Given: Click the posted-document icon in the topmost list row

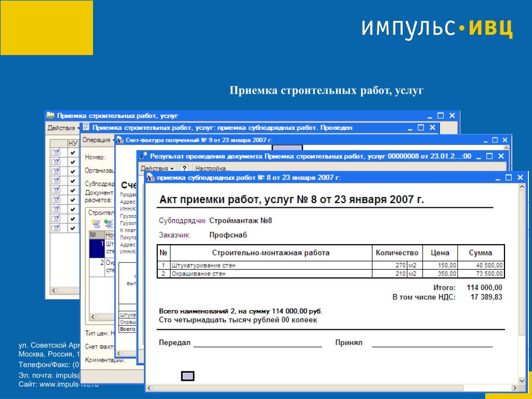Looking at the screenshot, I should 56,152.
